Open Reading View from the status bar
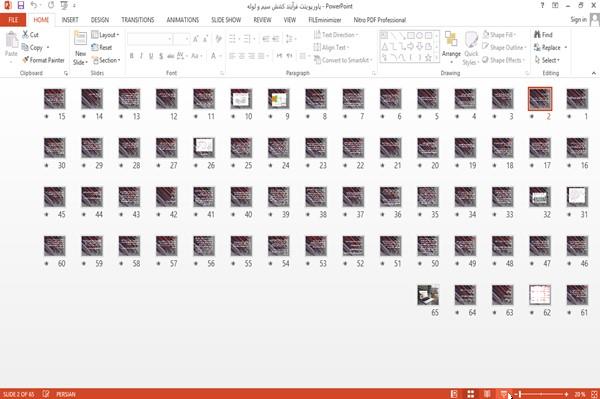Viewport: 600px width, 399px height. [487, 394]
